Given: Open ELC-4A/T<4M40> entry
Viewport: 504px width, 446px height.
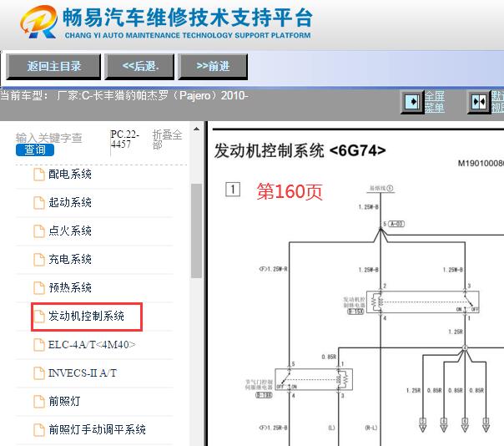Looking at the screenshot, I should [92, 345].
